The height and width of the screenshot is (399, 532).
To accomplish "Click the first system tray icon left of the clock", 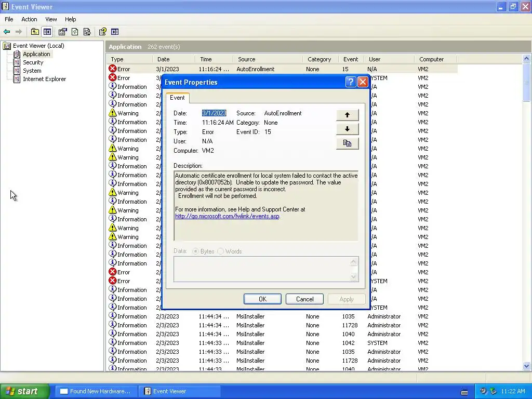I will tap(483, 391).
